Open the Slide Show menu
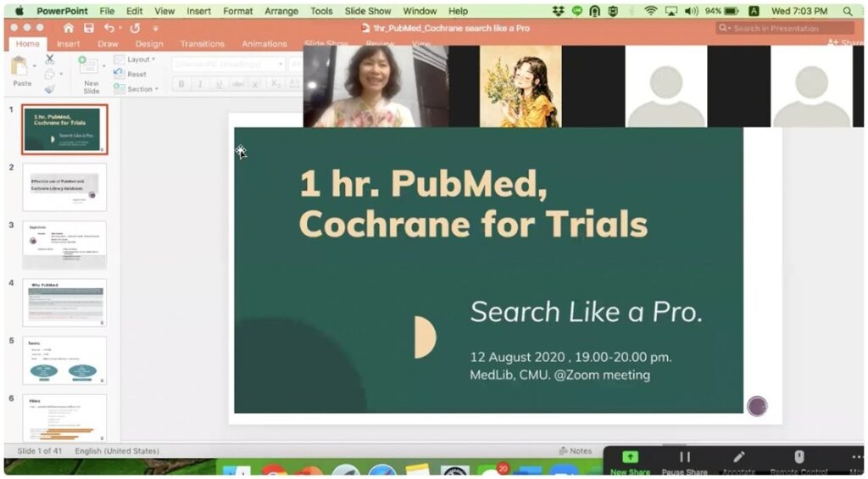The image size is (868, 479). (368, 11)
